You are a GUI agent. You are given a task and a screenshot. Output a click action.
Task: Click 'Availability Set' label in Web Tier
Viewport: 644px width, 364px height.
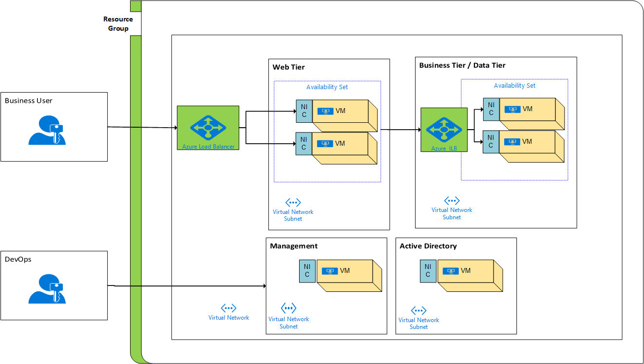point(327,87)
